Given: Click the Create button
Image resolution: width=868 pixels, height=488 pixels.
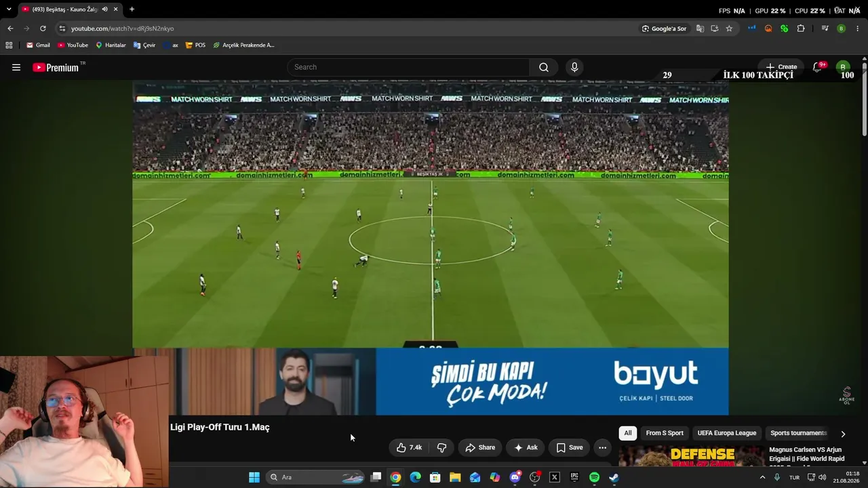Looking at the screenshot, I should point(781,67).
